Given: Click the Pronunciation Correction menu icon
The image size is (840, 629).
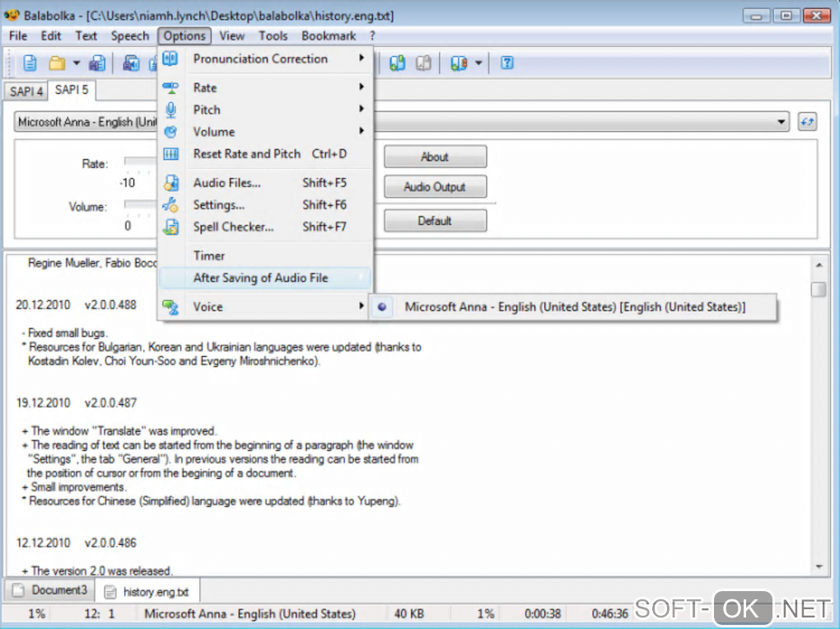Looking at the screenshot, I should [170, 58].
